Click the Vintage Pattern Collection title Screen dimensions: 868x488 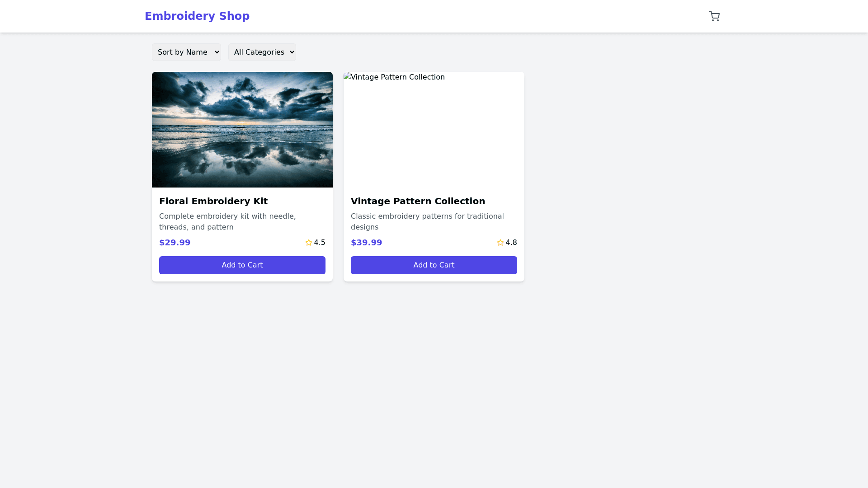point(418,201)
